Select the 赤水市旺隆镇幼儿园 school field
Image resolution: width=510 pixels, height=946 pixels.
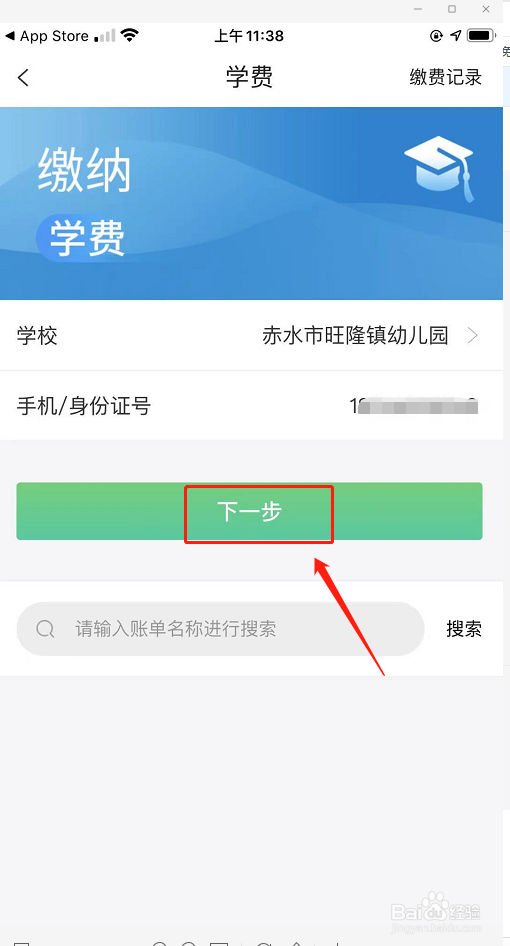355,335
